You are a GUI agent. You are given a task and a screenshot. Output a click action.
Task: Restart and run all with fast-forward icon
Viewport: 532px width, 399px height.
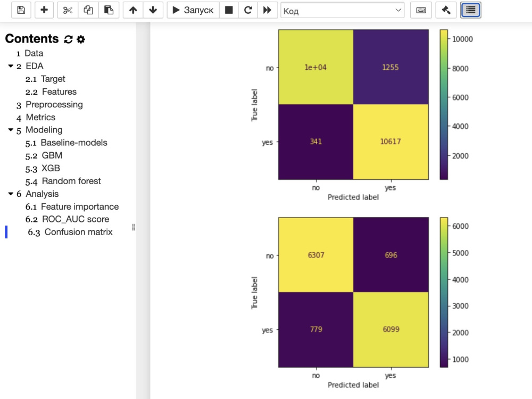[x=268, y=10]
